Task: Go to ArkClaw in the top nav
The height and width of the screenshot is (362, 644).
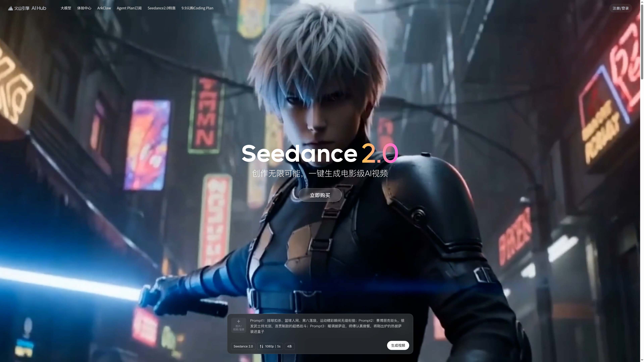Action: [104, 8]
